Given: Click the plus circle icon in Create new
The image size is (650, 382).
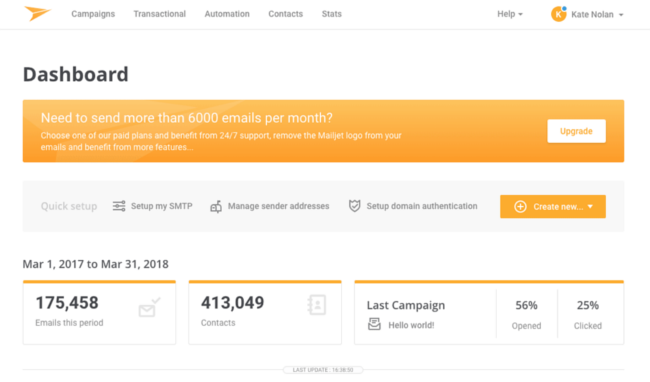Looking at the screenshot, I should pyautogui.click(x=520, y=206).
